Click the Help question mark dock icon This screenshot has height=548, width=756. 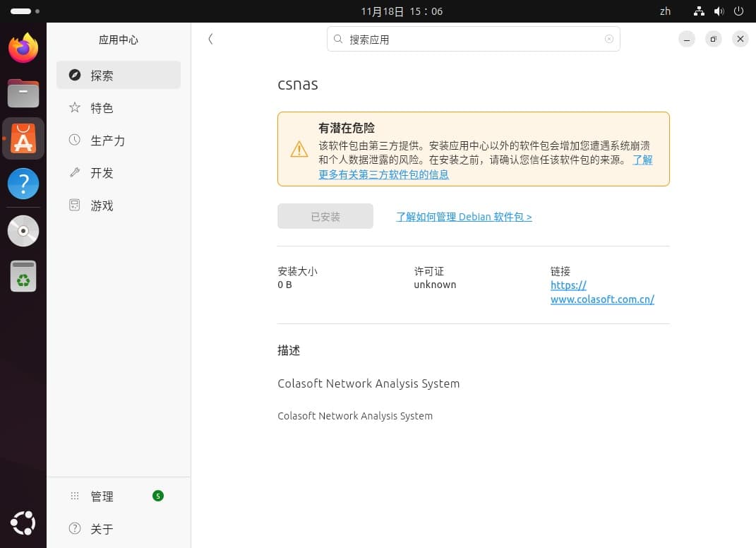click(23, 184)
